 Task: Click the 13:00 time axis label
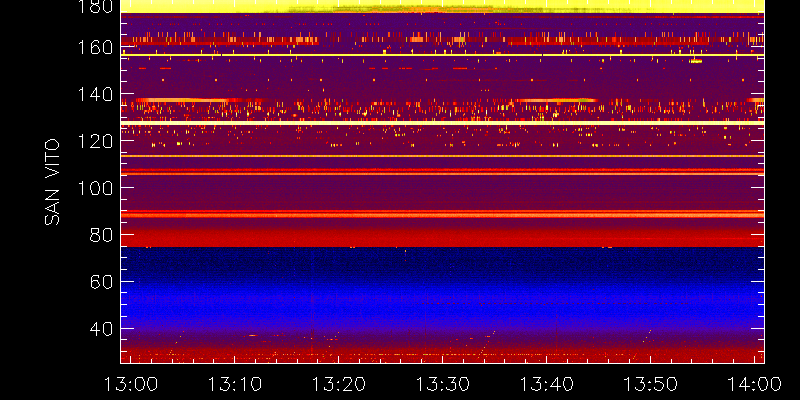tap(131, 384)
